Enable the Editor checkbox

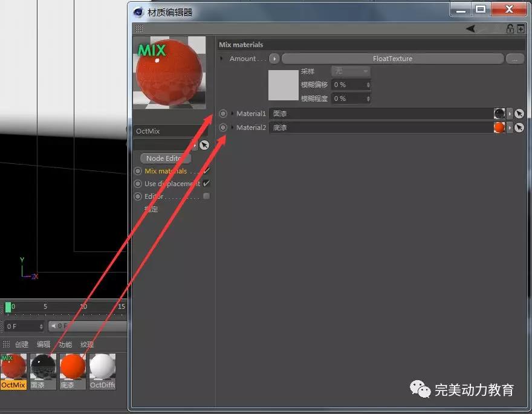click(x=207, y=196)
